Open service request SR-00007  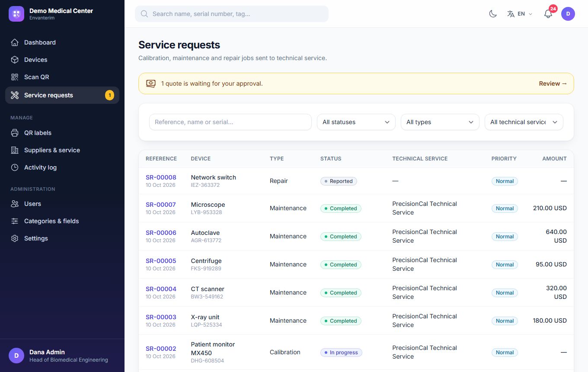pos(161,205)
